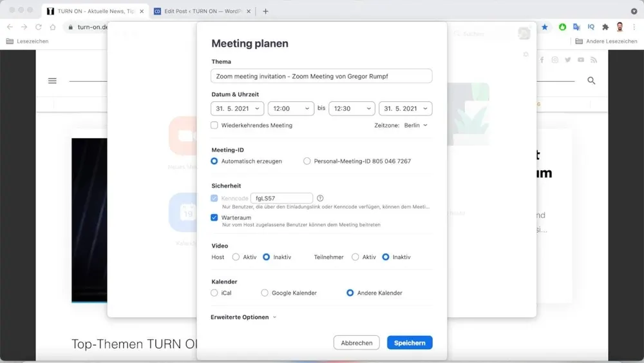Click Abbrechen to cancel
This screenshot has width=644, height=363.
[x=357, y=343]
